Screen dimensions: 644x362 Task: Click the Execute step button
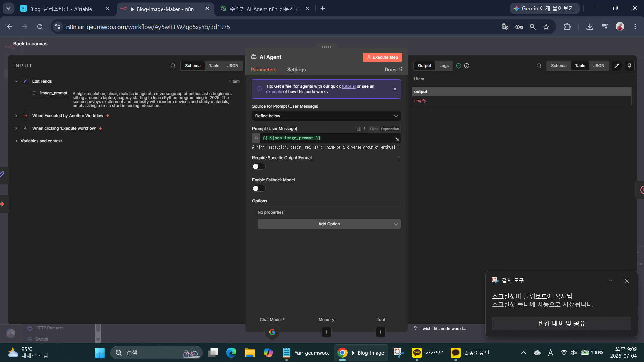click(x=382, y=57)
